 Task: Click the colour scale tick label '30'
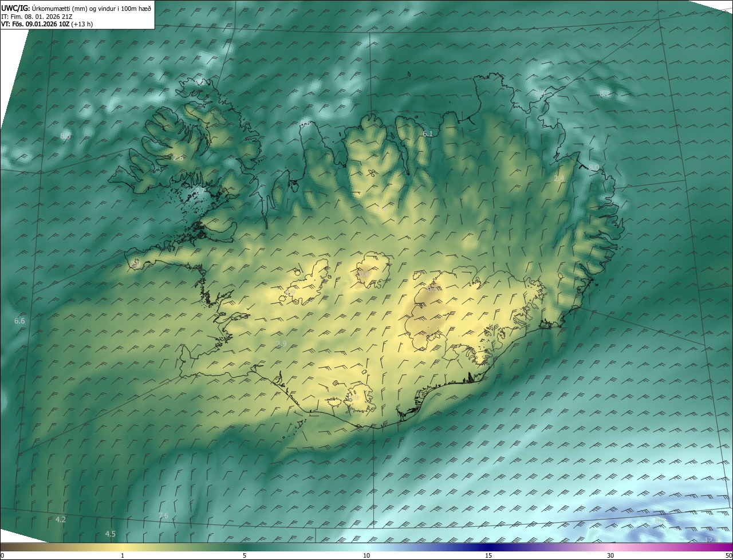point(610,555)
